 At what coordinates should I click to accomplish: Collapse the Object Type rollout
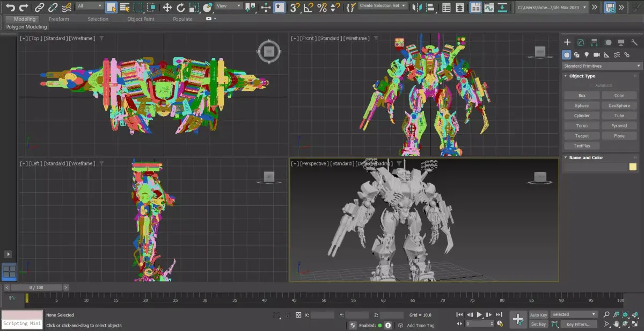point(582,76)
